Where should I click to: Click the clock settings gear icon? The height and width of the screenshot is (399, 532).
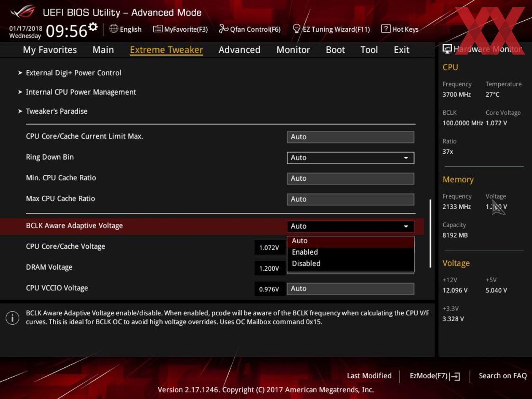pos(93,27)
